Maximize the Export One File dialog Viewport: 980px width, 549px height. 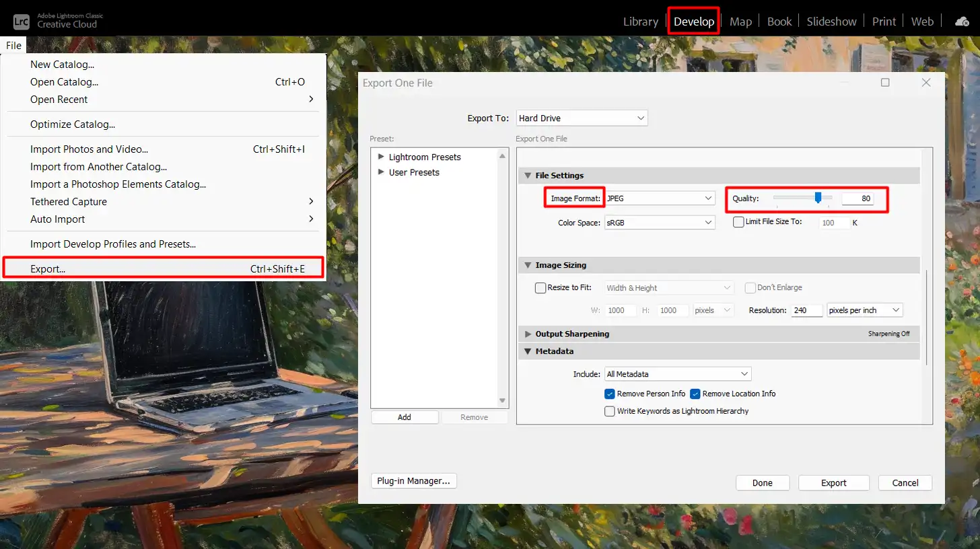(x=885, y=82)
